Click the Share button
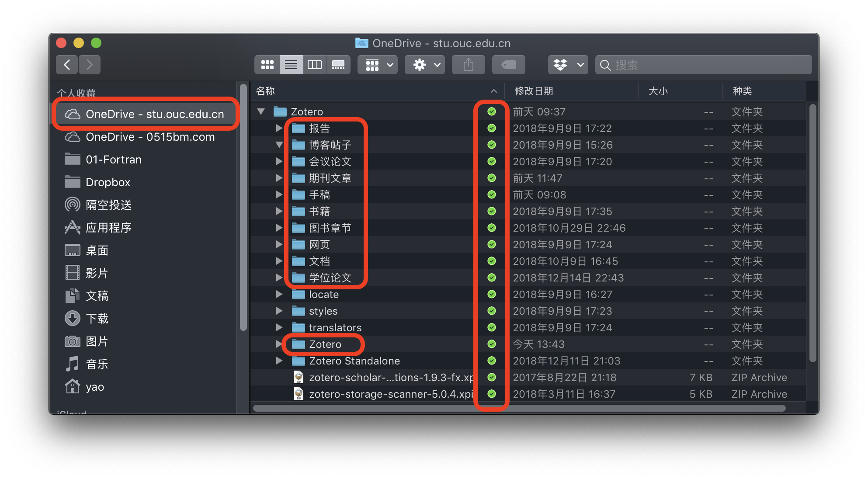Screen dimensions: 868x479 (469, 65)
